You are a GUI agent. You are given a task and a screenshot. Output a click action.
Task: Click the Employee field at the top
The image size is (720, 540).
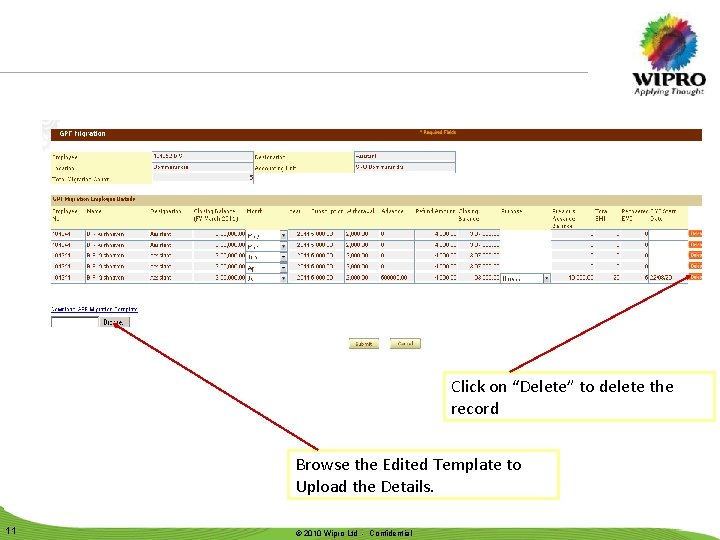pyautogui.click(x=202, y=157)
